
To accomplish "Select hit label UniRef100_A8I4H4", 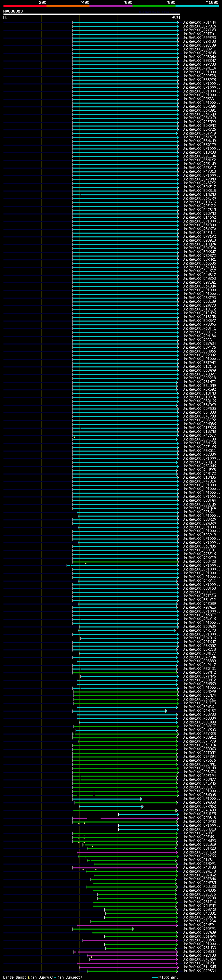I will point(199,23).
